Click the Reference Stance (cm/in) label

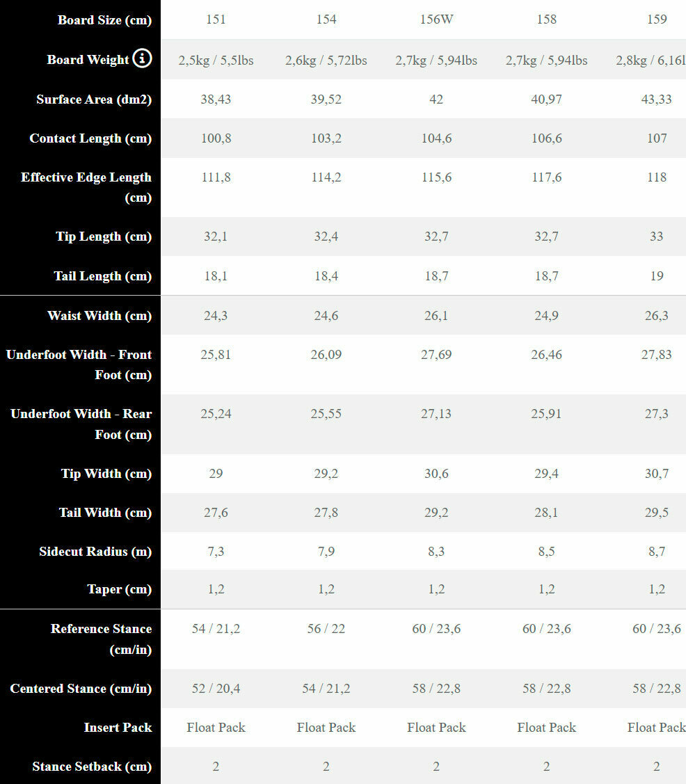coord(101,639)
